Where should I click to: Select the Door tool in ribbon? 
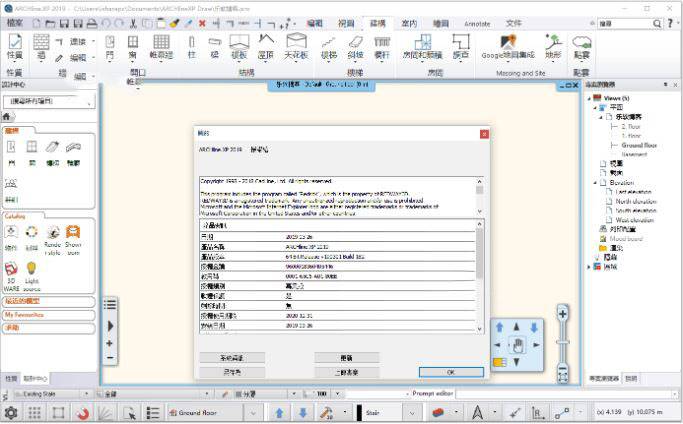(110, 47)
